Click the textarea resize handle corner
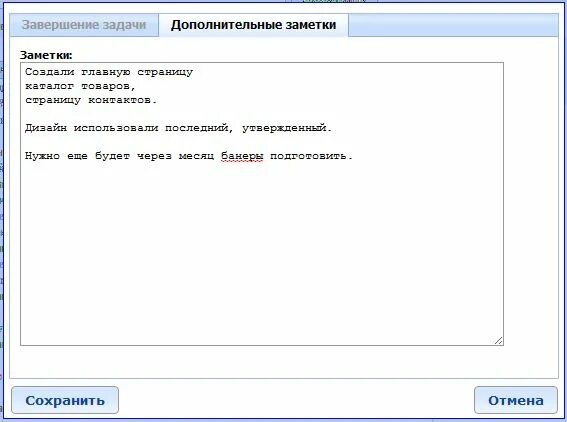The width and height of the screenshot is (567, 422). click(x=498, y=340)
